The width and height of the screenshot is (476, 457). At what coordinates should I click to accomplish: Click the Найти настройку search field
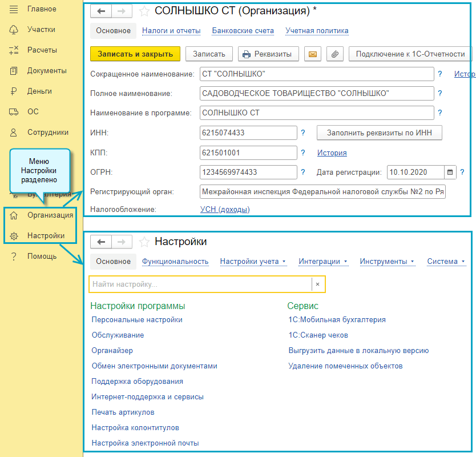[x=200, y=284]
